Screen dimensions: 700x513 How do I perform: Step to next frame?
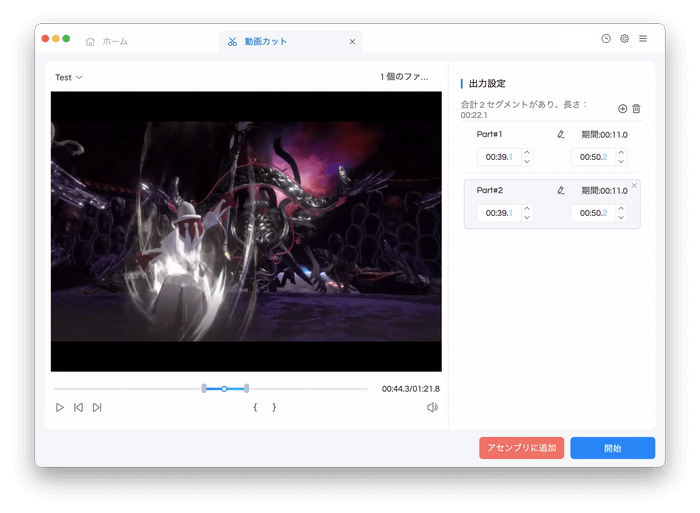[97, 407]
